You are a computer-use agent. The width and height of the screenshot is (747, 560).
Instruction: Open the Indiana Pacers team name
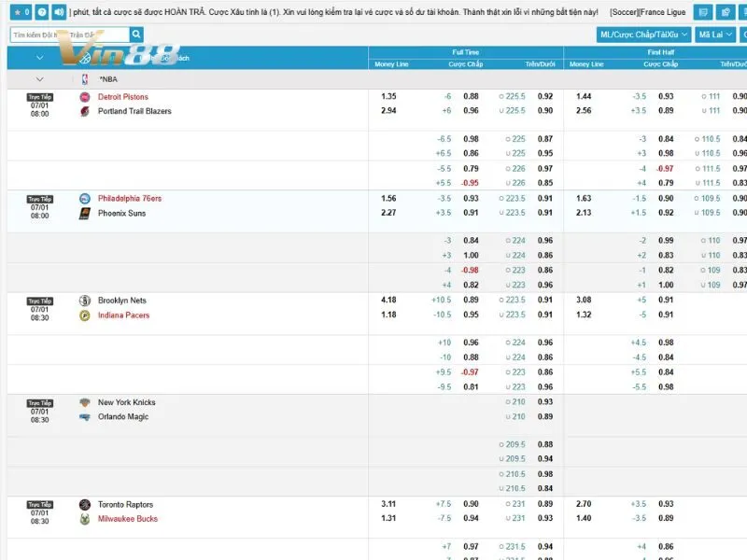click(123, 315)
